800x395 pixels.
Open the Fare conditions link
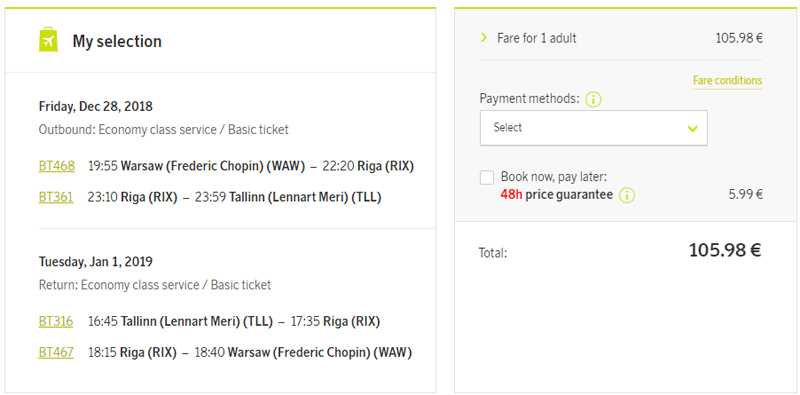(727, 81)
